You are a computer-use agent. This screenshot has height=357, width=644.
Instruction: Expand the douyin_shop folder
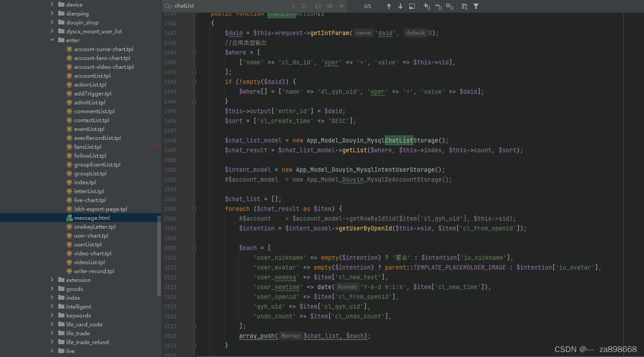(52, 22)
